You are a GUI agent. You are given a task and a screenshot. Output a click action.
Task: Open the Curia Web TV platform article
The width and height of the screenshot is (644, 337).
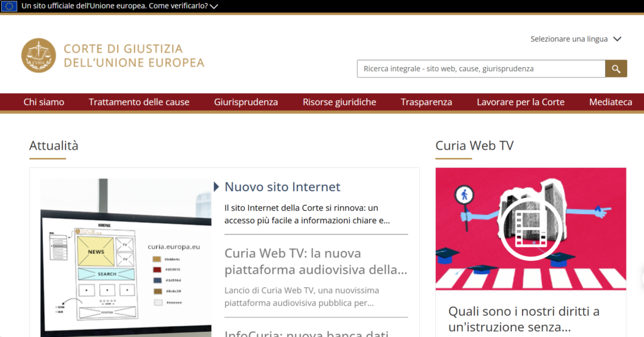click(x=316, y=262)
